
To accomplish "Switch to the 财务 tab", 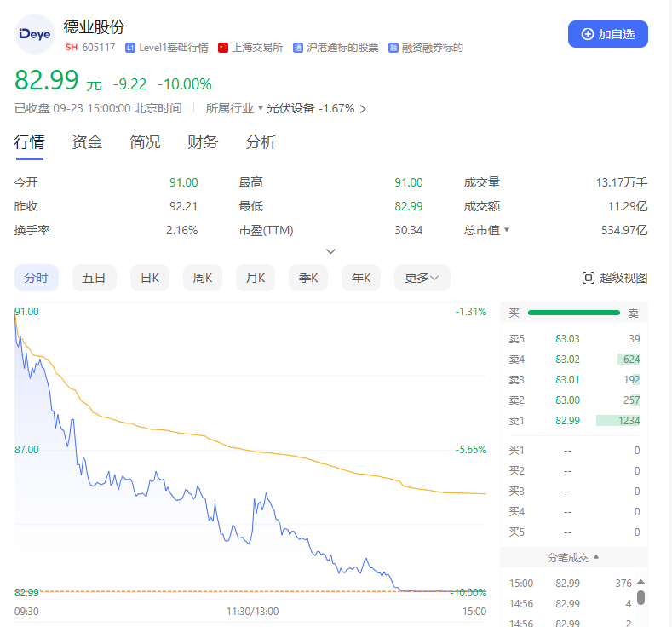I will tap(203, 142).
